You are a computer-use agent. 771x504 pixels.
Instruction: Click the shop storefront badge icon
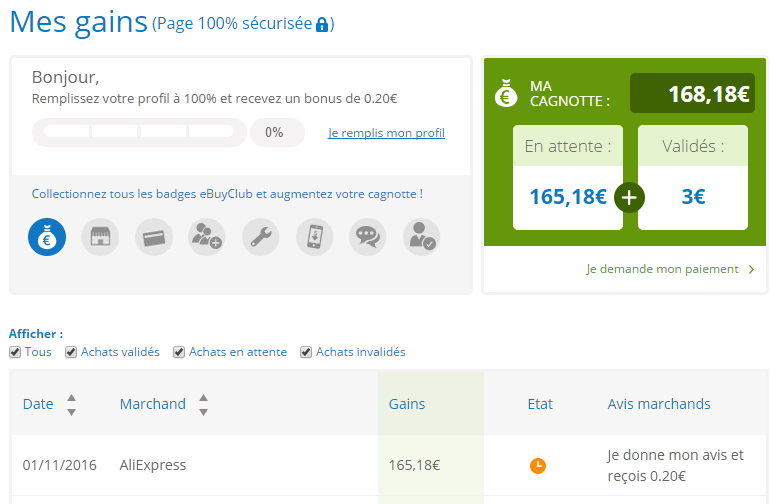click(100, 237)
